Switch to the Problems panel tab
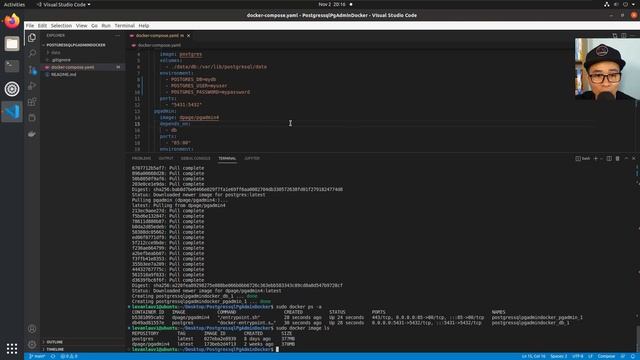Viewport: 640px width, 360px height. [x=141, y=158]
